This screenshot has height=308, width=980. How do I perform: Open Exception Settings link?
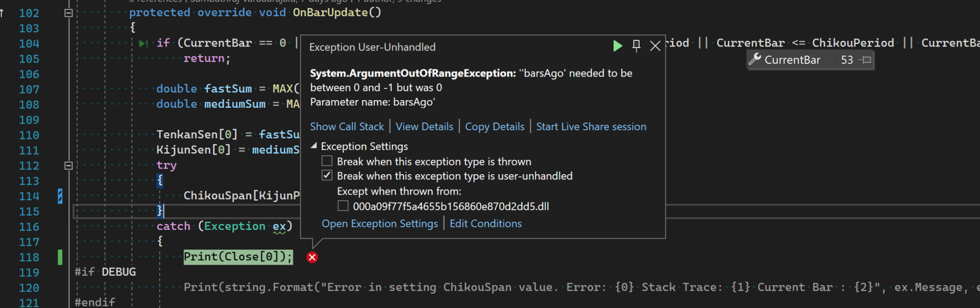click(x=379, y=224)
